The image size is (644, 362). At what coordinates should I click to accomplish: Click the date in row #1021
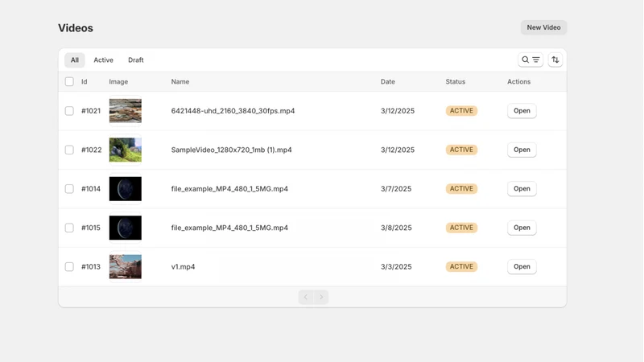tap(398, 111)
